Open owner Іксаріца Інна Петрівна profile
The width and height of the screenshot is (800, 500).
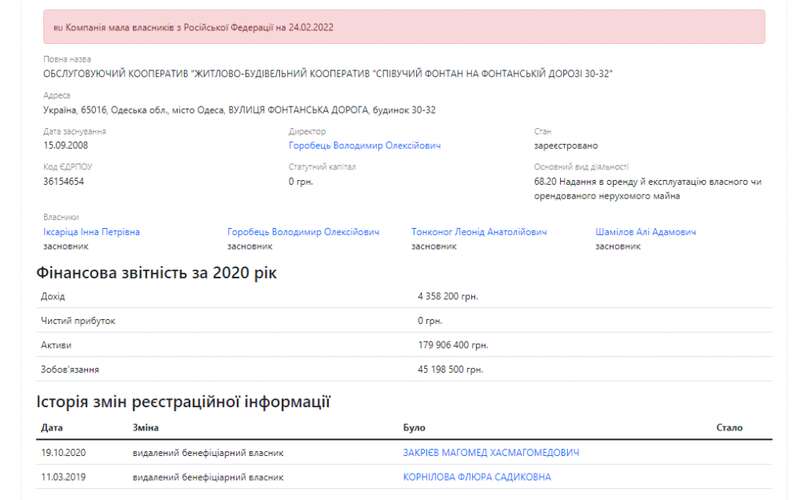coord(91,232)
